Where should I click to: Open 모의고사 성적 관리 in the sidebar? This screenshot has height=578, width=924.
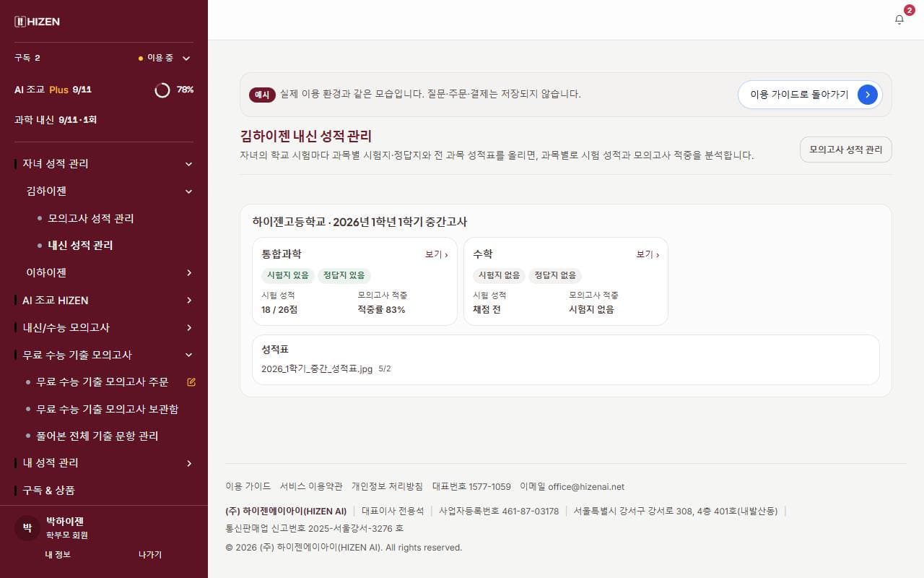pos(91,218)
